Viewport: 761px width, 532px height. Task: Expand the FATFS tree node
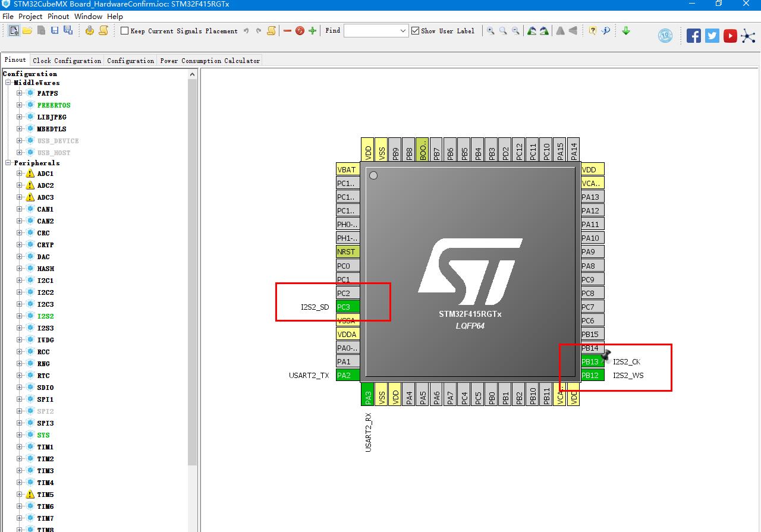tap(20, 93)
